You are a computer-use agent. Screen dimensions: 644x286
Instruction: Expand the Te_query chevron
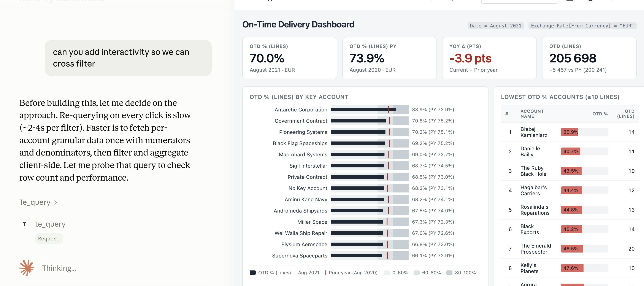[56, 202]
